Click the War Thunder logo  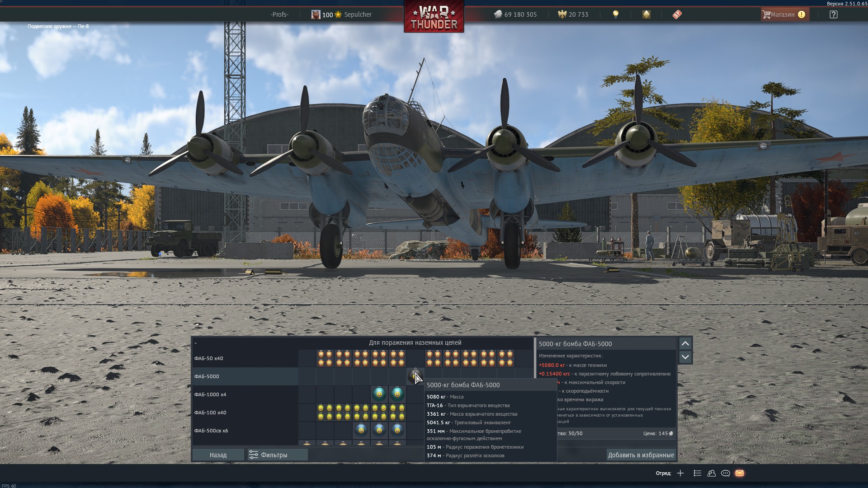pyautogui.click(x=434, y=17)
